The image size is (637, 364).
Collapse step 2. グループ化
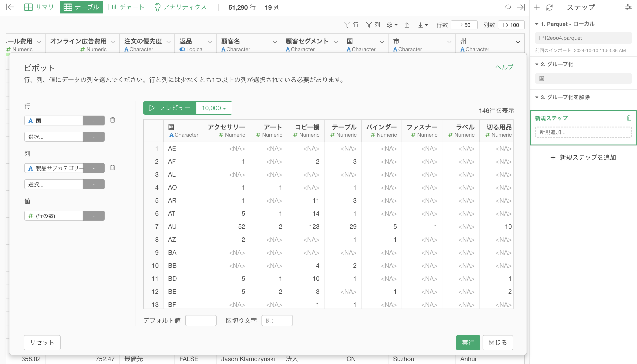pyautogui.click(x=537, y=64)
